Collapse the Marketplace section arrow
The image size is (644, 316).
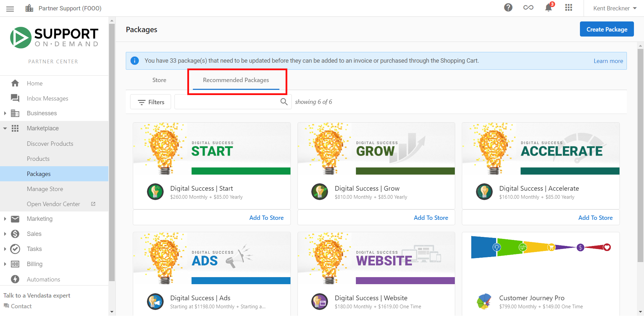click(x=5, y=128)
